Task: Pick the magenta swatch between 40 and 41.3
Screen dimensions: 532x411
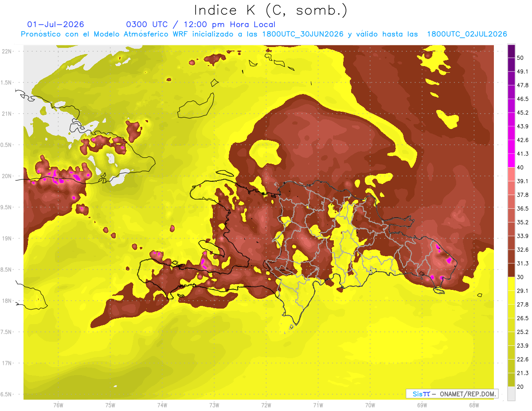Action: tap(511, 160)
